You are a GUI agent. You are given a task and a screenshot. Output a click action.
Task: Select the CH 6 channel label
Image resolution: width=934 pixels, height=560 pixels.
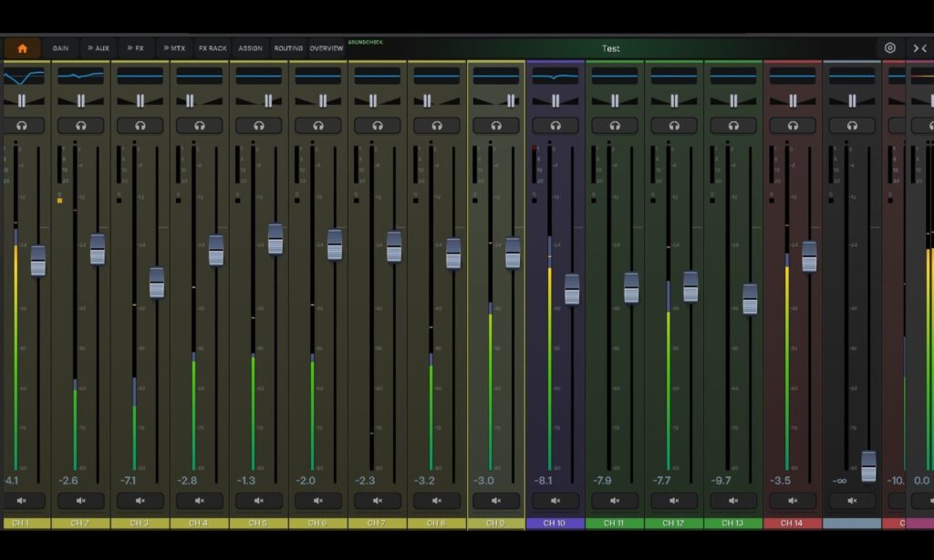pos(318,524)
